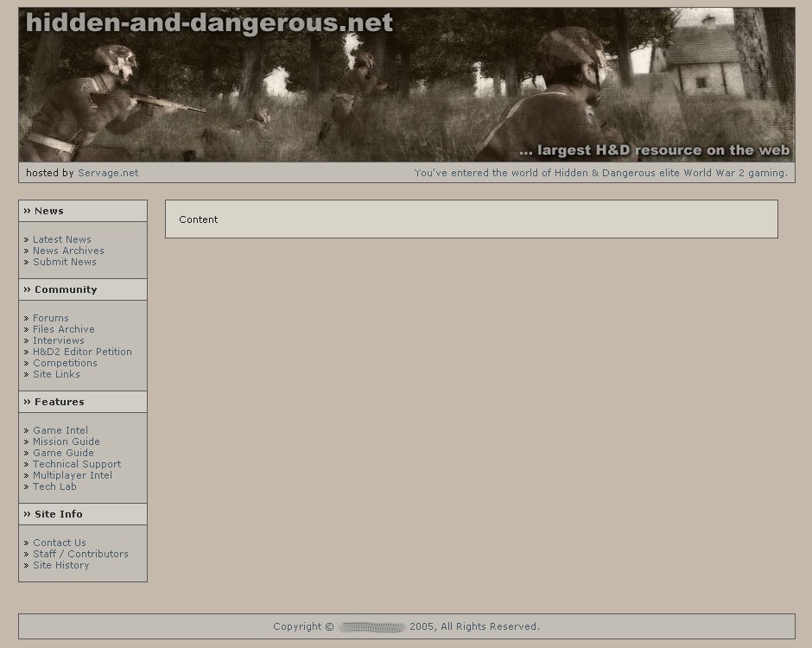The height and width of the screenshot is (648, 812).
Task: Click the hidden-and-dangerous.net banner image
Action: (x=406, y=85)
